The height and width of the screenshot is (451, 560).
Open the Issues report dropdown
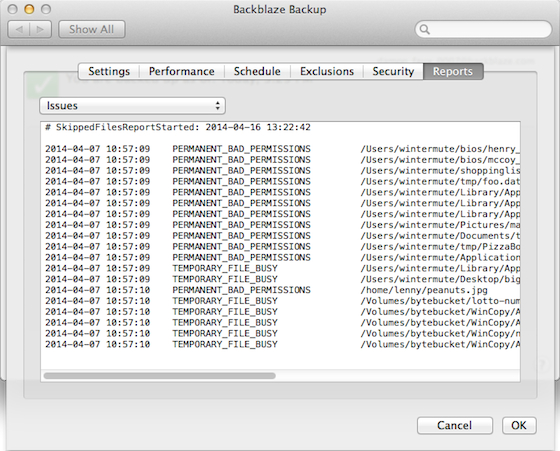[132, 106]
